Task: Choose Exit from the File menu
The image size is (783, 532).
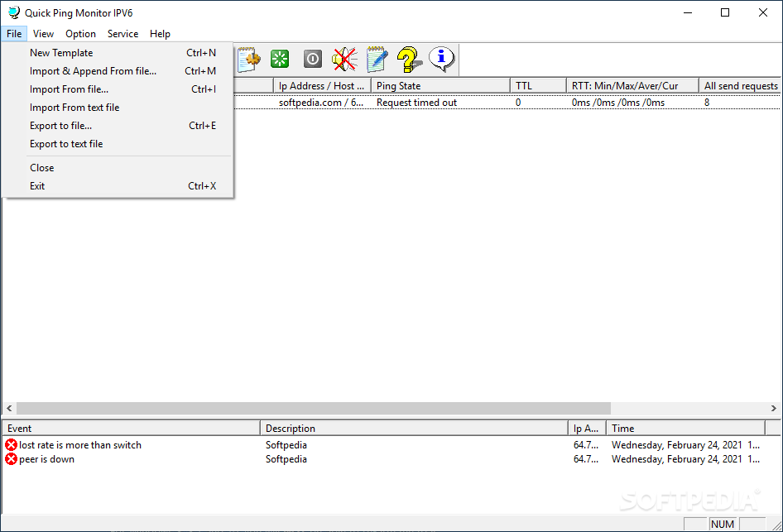Action: click(118, 185)
